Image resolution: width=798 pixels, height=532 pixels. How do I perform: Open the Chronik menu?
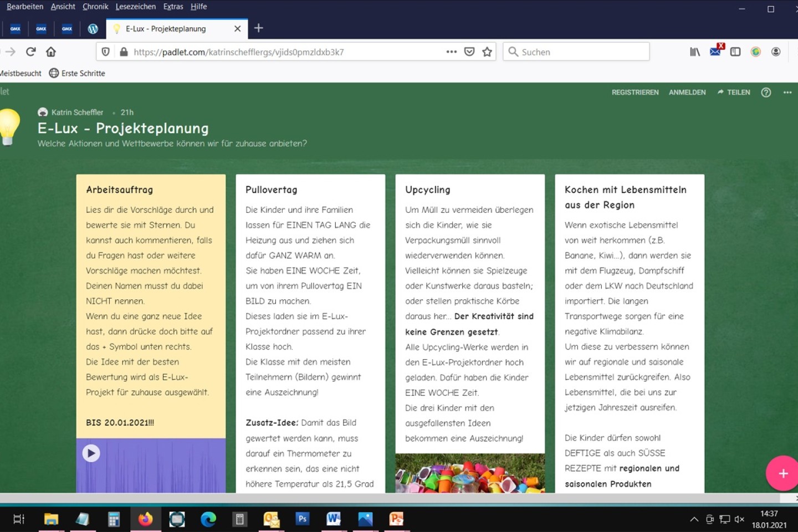[95, 7]
